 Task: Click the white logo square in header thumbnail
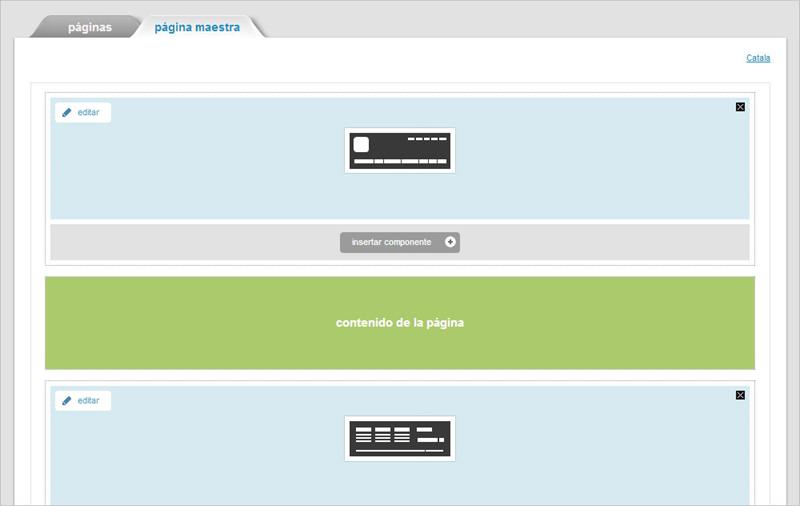coord(361,144)
